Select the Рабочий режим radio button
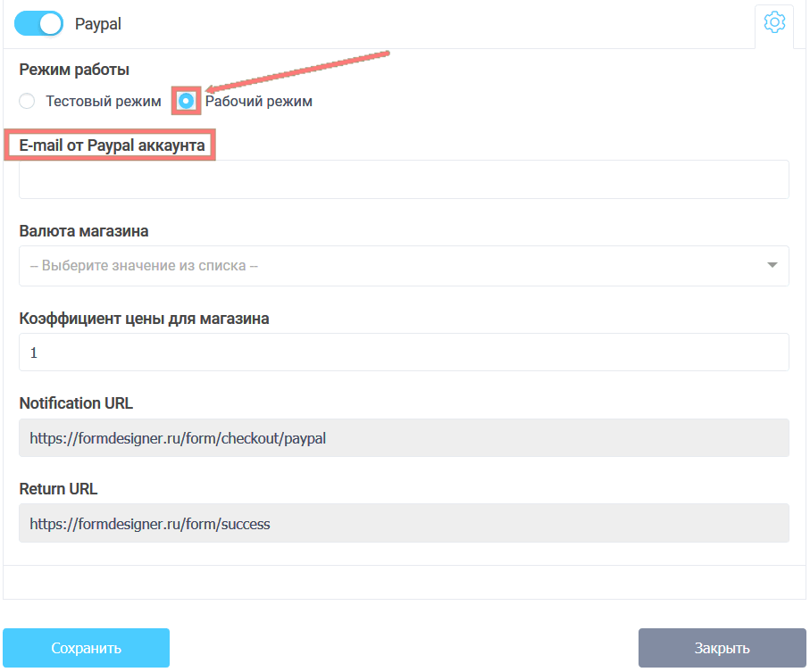 (x=186, y=102)
